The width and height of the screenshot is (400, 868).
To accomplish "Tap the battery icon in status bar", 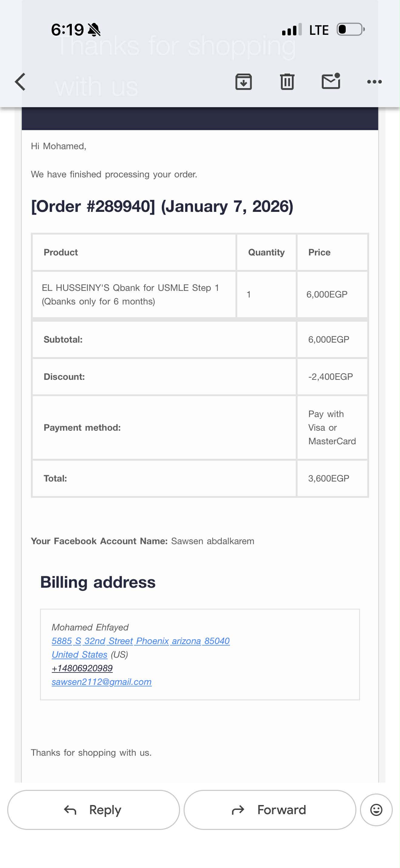I will 350,30.
